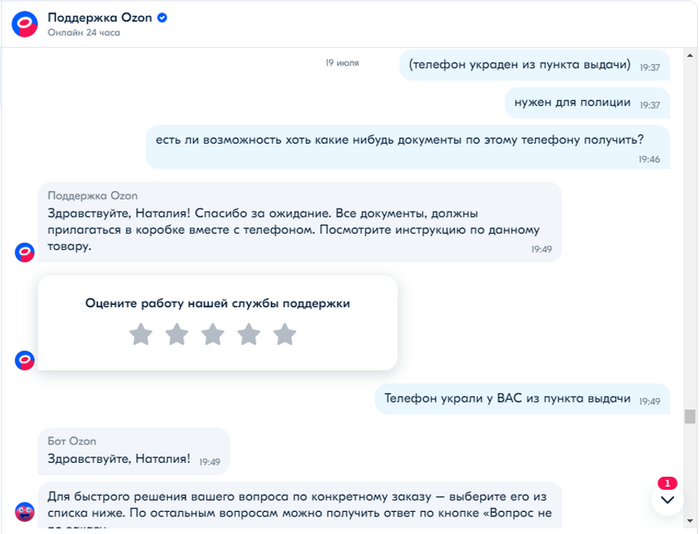The height and width of the screenshot is (534, 700).
Task: Click the Ozon support avatar in chat header
Action: 25,24
